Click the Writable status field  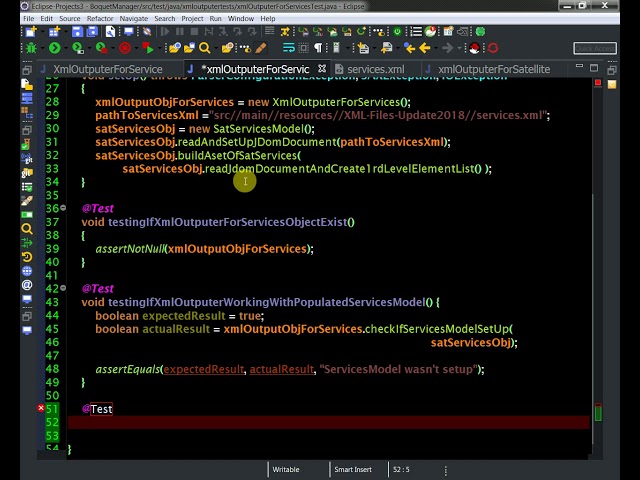point(285,469)
